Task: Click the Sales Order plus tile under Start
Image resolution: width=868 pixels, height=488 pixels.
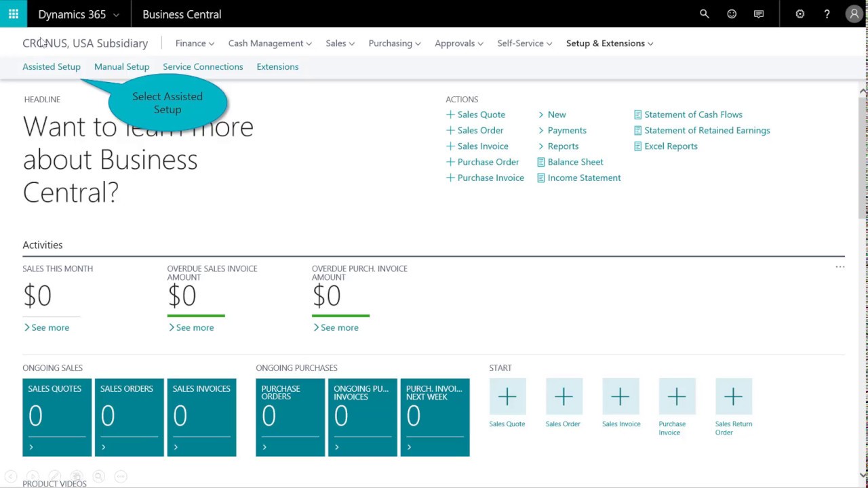Action: click(x=564, y=396)
